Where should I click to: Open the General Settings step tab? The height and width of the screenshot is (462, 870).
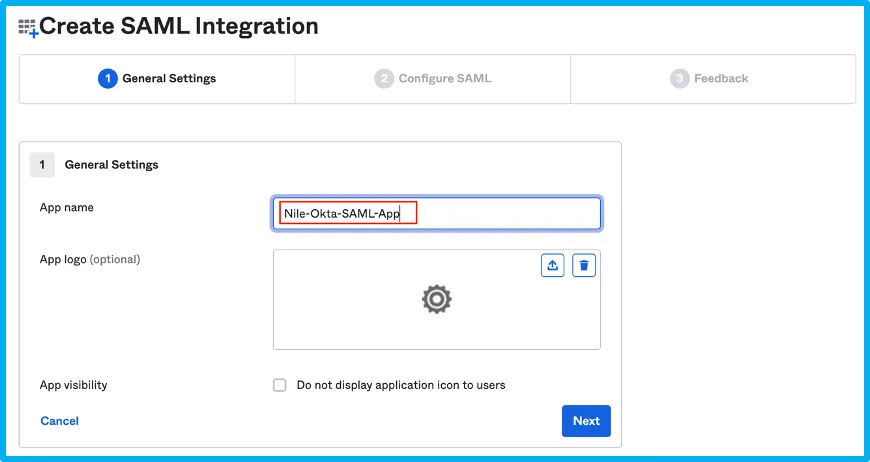[157, 79]
